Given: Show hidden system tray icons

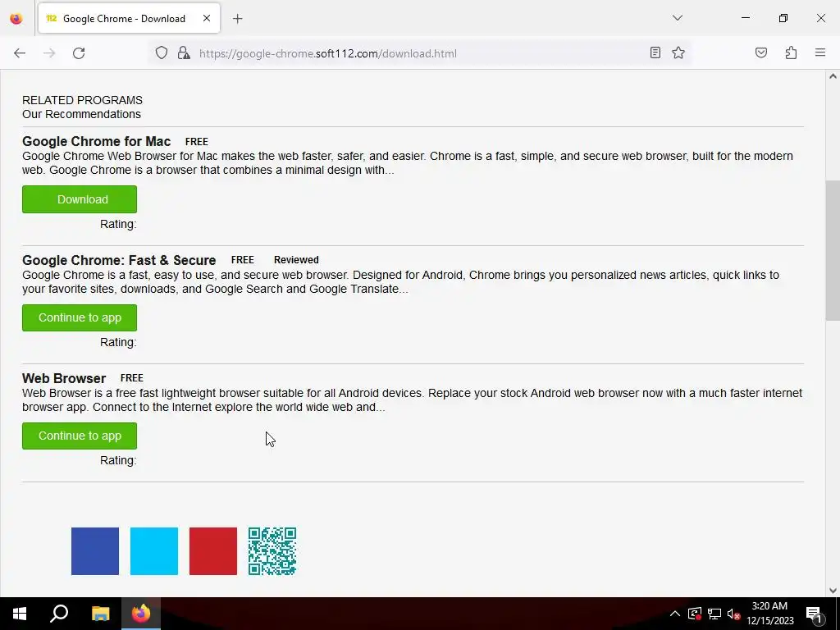Looking at the screenshot, I should 675,614.
